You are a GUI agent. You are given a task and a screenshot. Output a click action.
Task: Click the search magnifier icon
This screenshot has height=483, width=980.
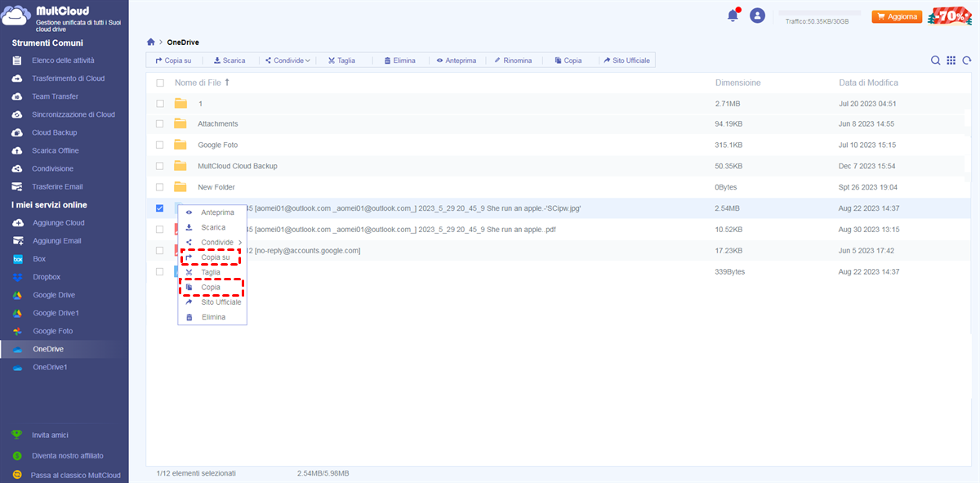click(x=936, y=60)
